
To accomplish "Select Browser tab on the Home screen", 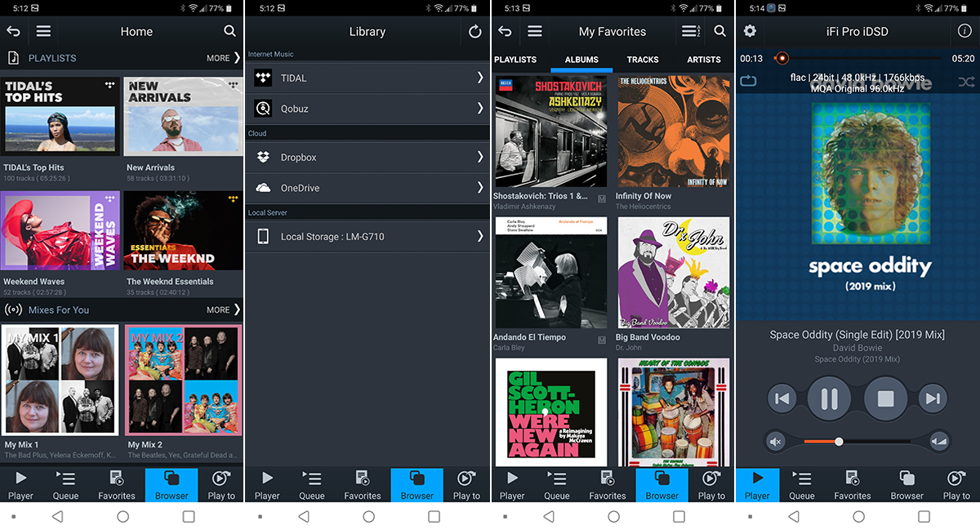I will point(171,484).
